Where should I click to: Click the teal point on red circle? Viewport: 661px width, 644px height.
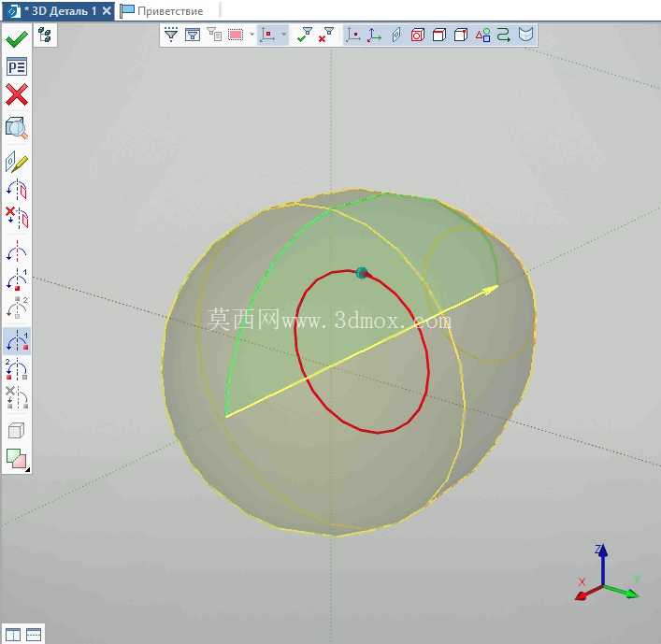click(362, 273)
